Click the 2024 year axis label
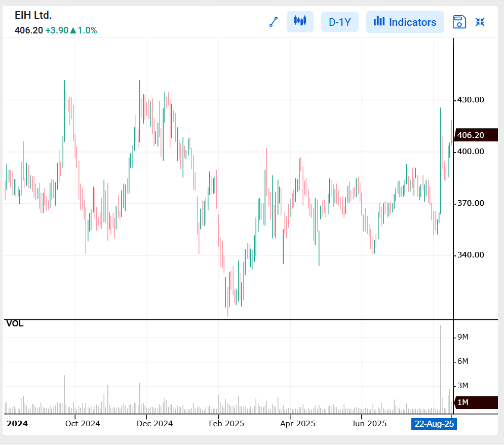Viewport: 504px width, 445px height. click(x=17, y=423)
